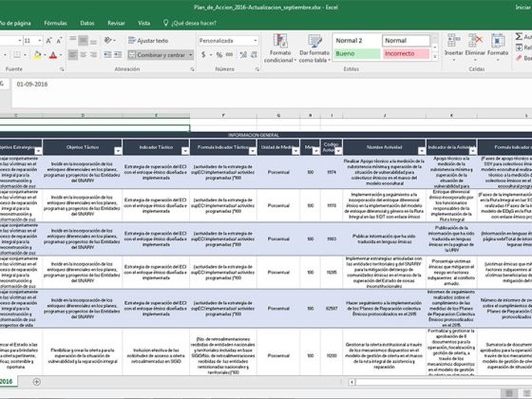The height and width of the screenshot is (399, 532).
Task: Decrease decimal places
Action: pos(254,55)
